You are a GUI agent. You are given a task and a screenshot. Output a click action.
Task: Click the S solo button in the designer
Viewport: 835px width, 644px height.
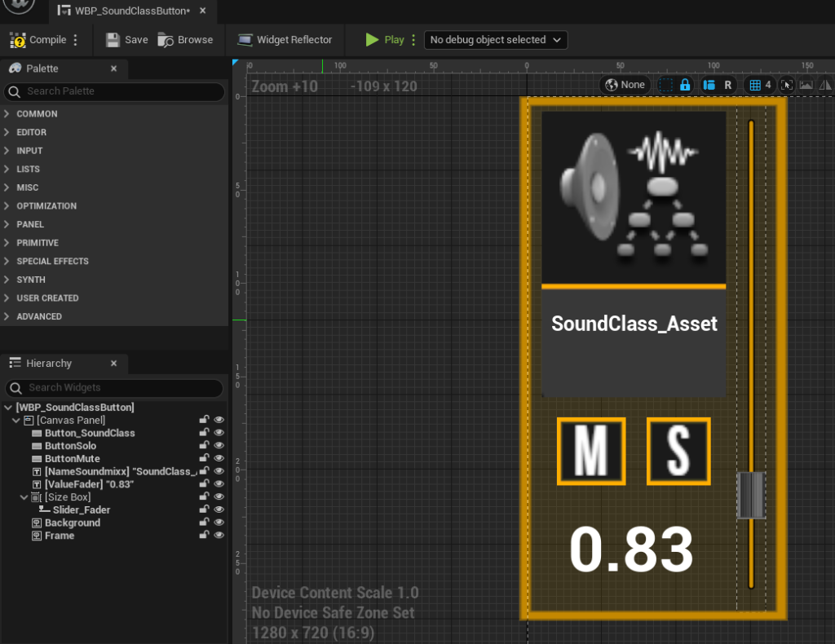pyautogui.click(x=678, y=451)
